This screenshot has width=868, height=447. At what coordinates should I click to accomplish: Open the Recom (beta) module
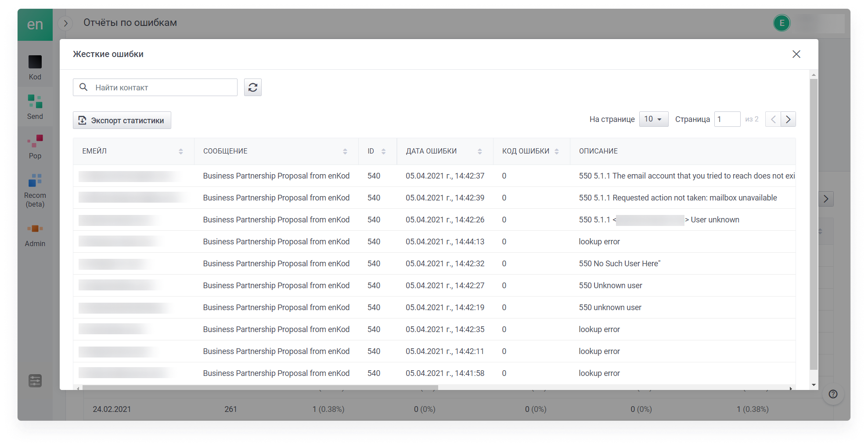coord(35,190)
